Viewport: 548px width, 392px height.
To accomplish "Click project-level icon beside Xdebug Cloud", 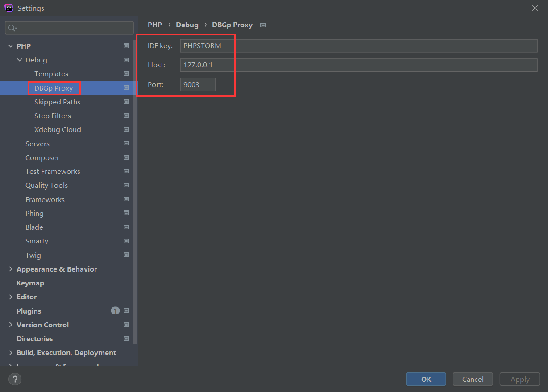I will [x=126, y=129].
